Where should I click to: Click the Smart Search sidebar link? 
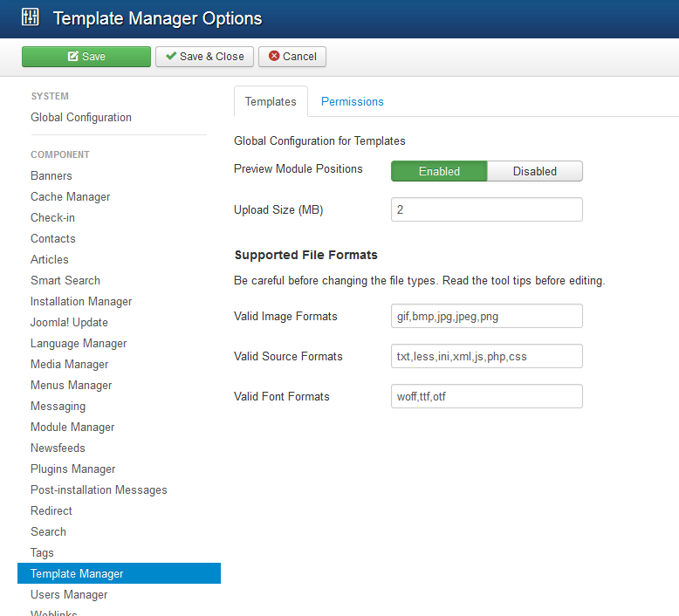tap(65, 280)
